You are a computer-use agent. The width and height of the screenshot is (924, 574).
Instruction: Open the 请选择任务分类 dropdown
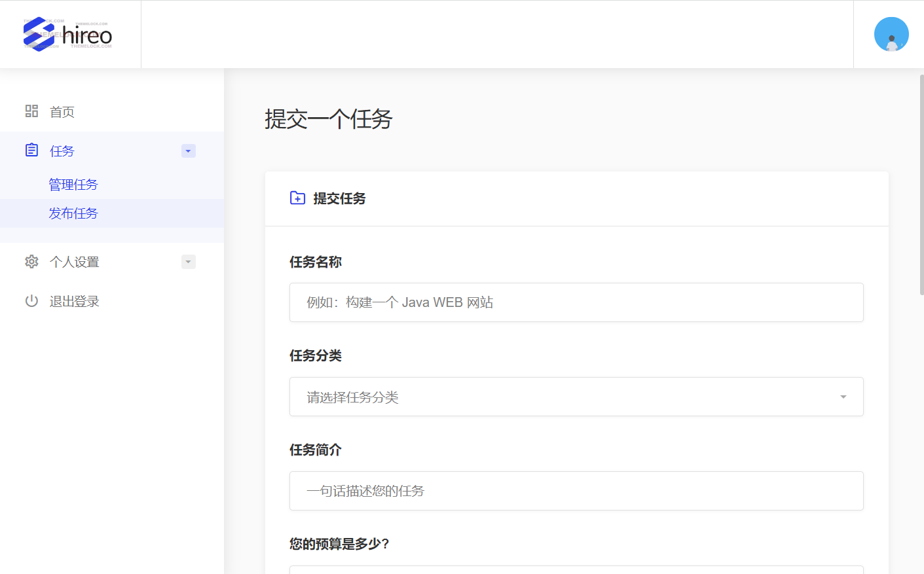576,397
